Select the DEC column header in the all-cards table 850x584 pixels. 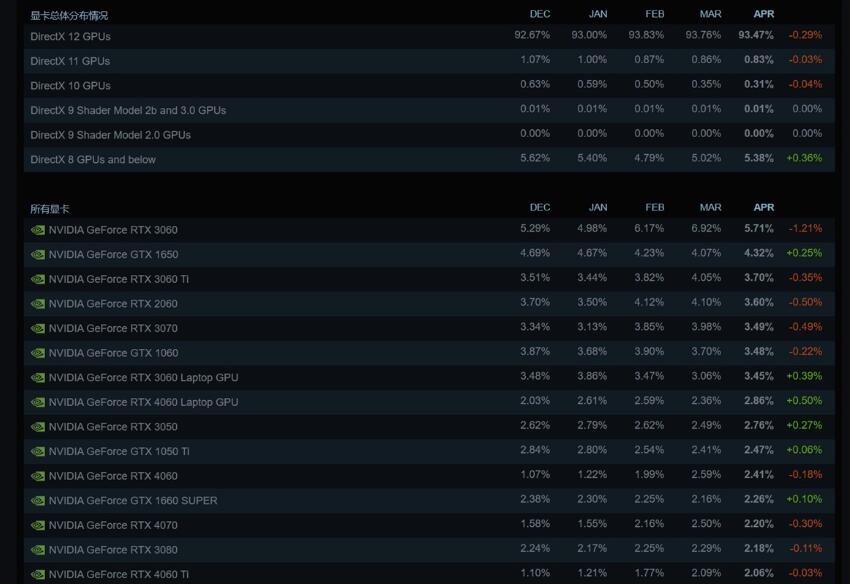(539, 207)
